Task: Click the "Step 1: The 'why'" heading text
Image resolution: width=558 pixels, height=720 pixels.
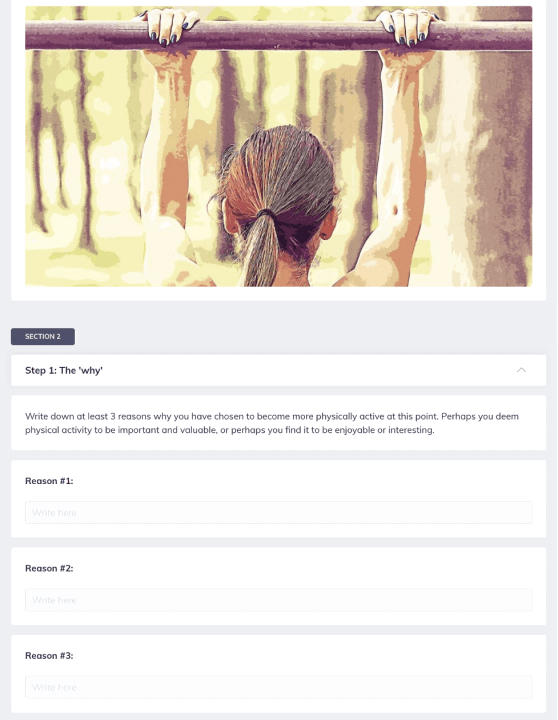Action: pyautogui.click(x=64, y=371)
